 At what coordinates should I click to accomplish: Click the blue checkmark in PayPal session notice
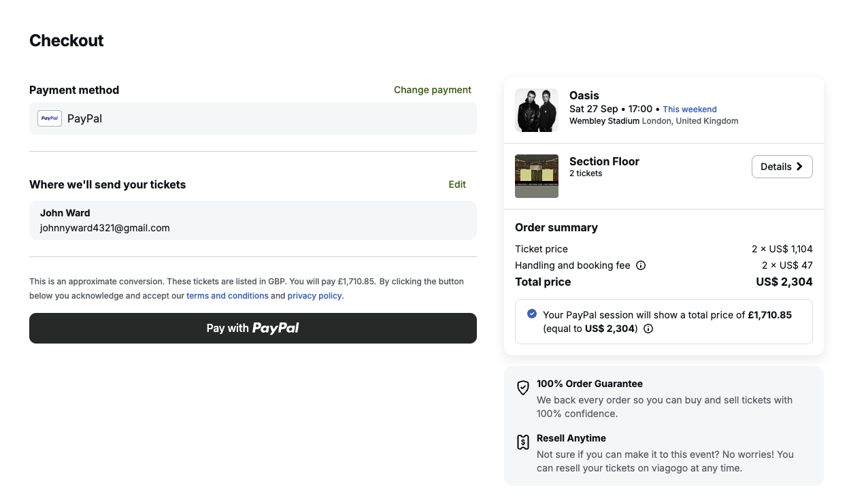click(532, 314)
